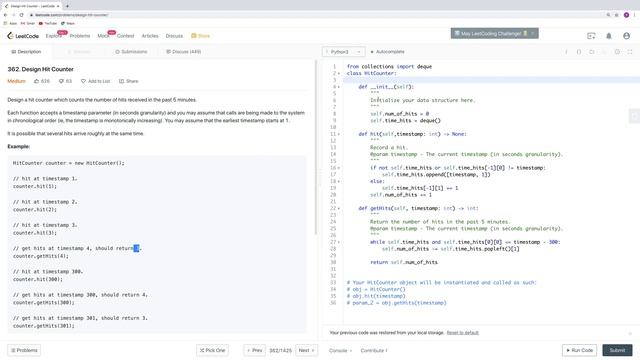The image size is (640, 360).
Task: Click the Share button
Action: click(x=129, y=81)
